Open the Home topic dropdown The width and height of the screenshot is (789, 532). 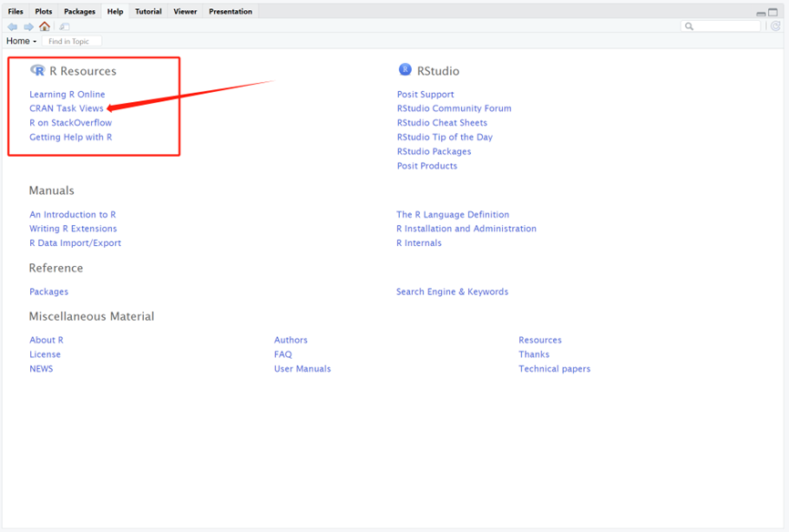(21, 41)
